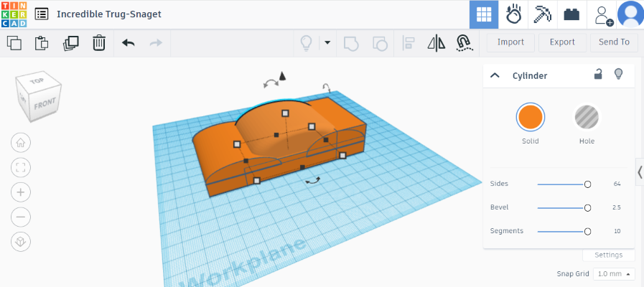Zoom in the viewport

pos(21,192)
